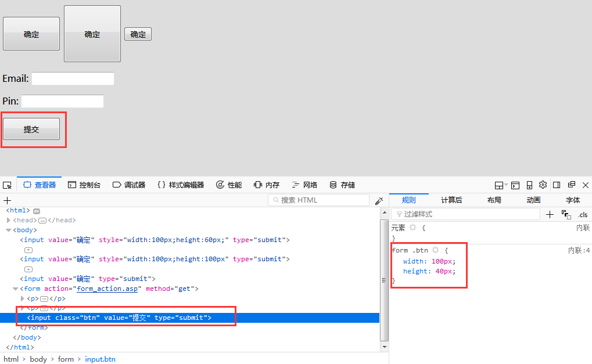The height and width of the screenshot is (364, 592).
Task: Expand the first p element in form
Action: (x=22, y=299)
